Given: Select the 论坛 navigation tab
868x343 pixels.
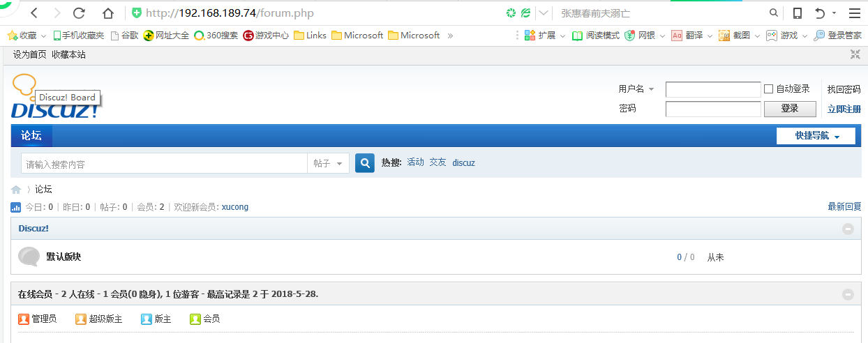Looking at the screenshot, I should [x=31, y=136].
